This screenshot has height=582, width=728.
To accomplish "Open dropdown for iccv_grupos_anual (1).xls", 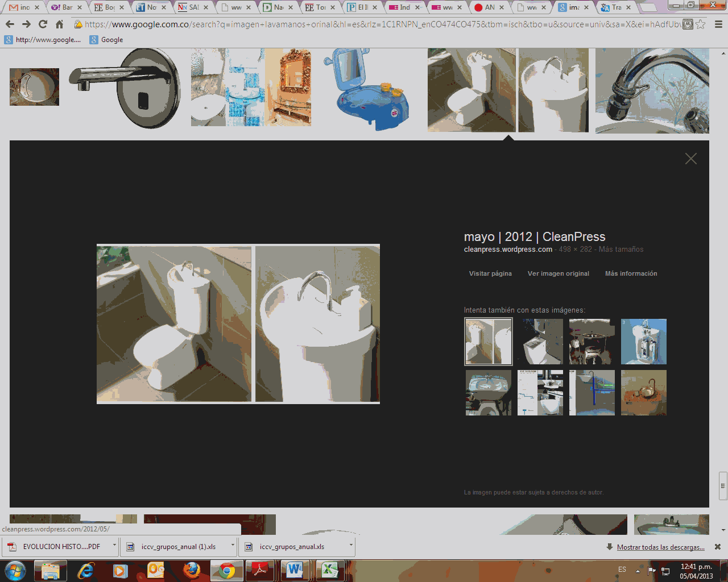I will (x=233, y=546).
